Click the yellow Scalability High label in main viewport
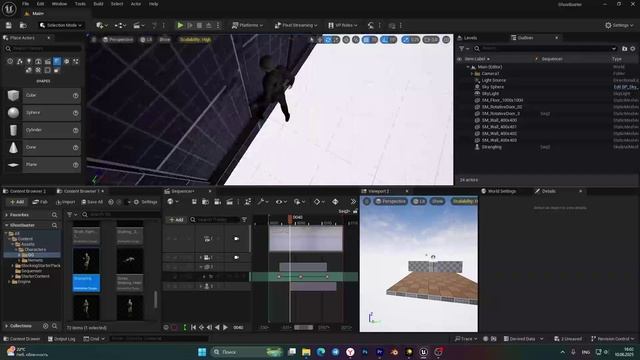Viewport: 640px width, 360px height. (x=195, y=40)
